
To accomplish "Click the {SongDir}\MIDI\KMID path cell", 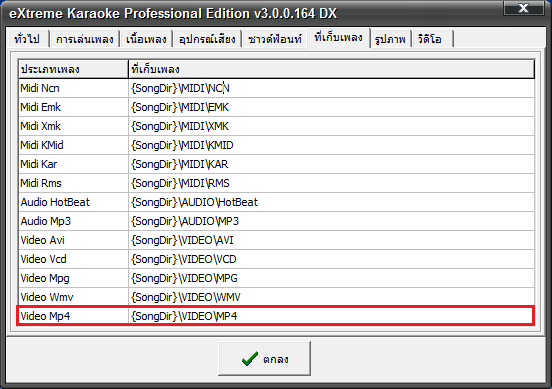I will pyautogui.click(x=332, y=145).
